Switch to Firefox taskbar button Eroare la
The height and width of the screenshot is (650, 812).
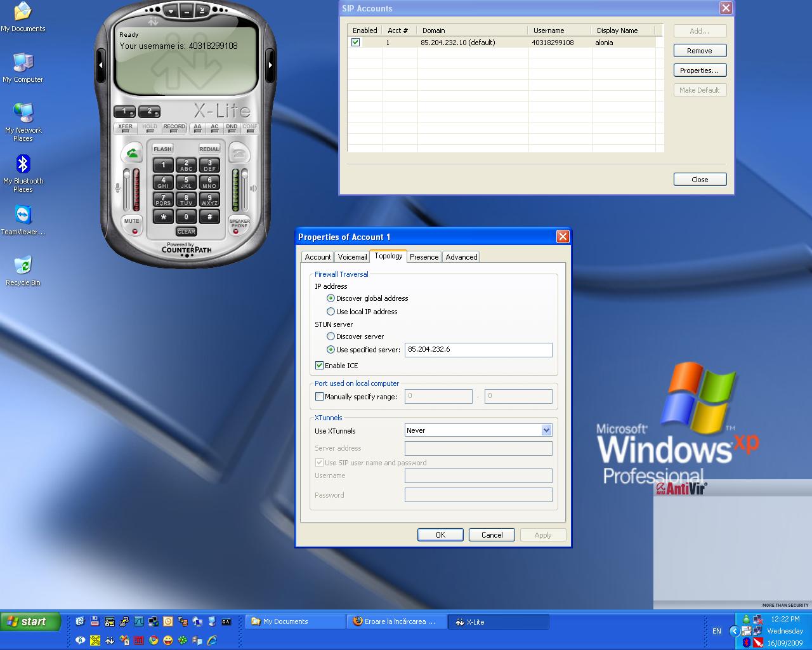click(397, 622)
